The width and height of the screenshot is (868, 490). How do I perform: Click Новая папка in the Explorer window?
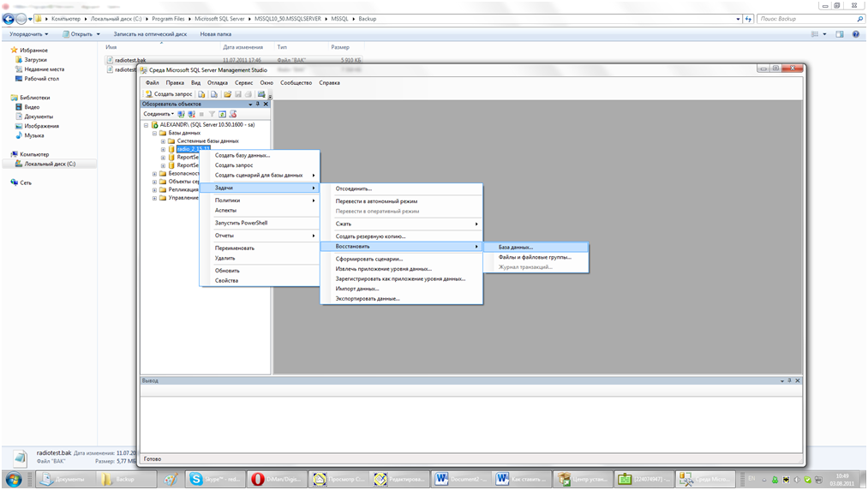pyautogui.click(x=216, y=34)
